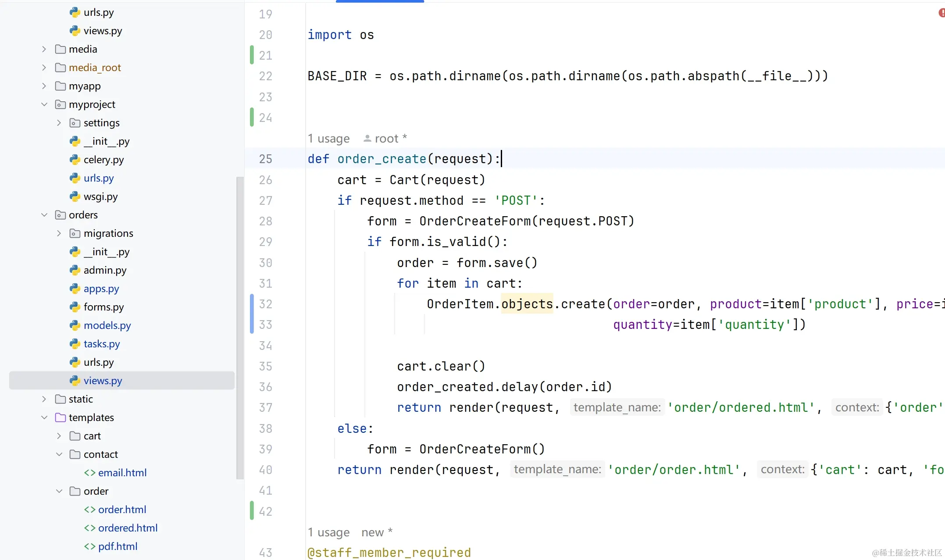Click the wsgi.py Python file icon
This screenshot has height=560, width=945.
[75, 196]
